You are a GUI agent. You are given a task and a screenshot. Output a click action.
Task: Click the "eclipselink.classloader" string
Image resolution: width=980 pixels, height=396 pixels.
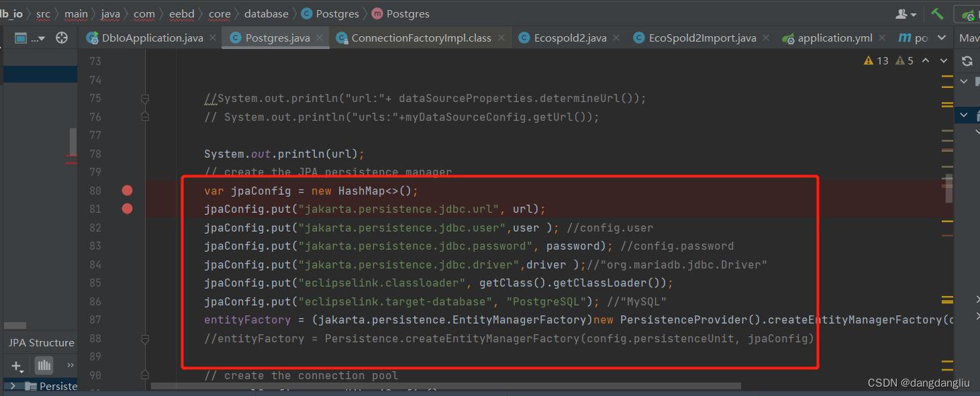[x=381, y=283]
